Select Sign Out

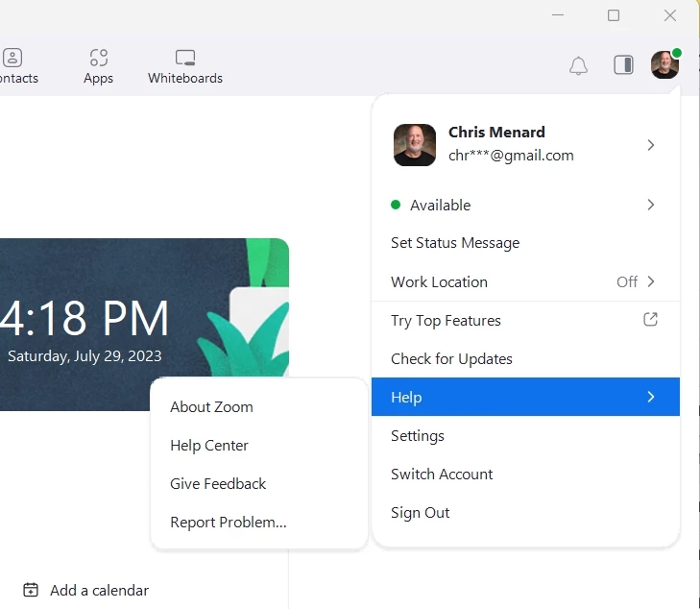tap(525, 512)
